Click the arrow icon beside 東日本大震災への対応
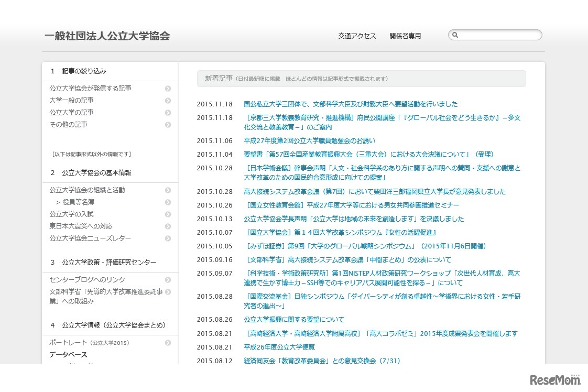 (168, 226)
